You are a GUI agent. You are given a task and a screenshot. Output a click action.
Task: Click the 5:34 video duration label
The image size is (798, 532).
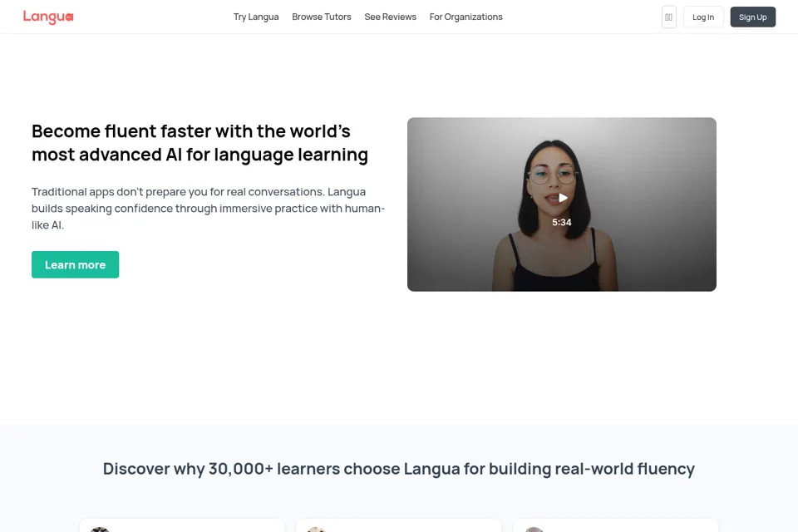[x=562, y=223]
